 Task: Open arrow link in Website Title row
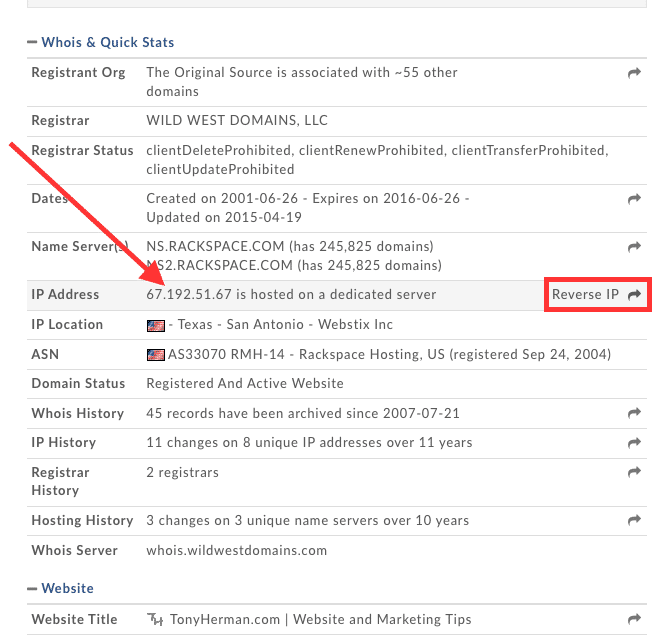(x=634, y=619)
